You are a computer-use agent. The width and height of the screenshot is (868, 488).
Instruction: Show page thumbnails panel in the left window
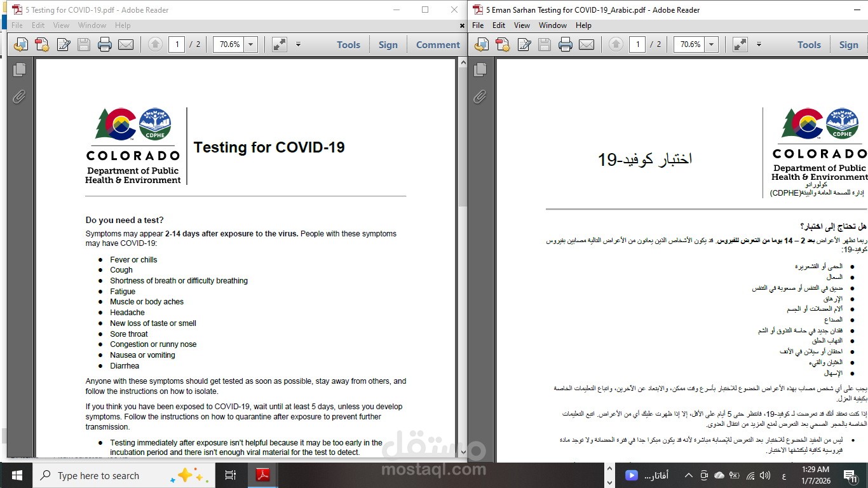pyautogui.click(x=20, y=69)
